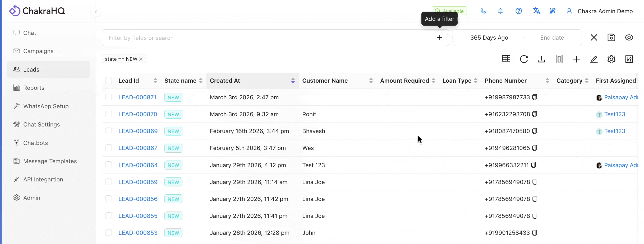Copy phone number for LEAD-000870

pyautogui.click(x=535, y=114)
